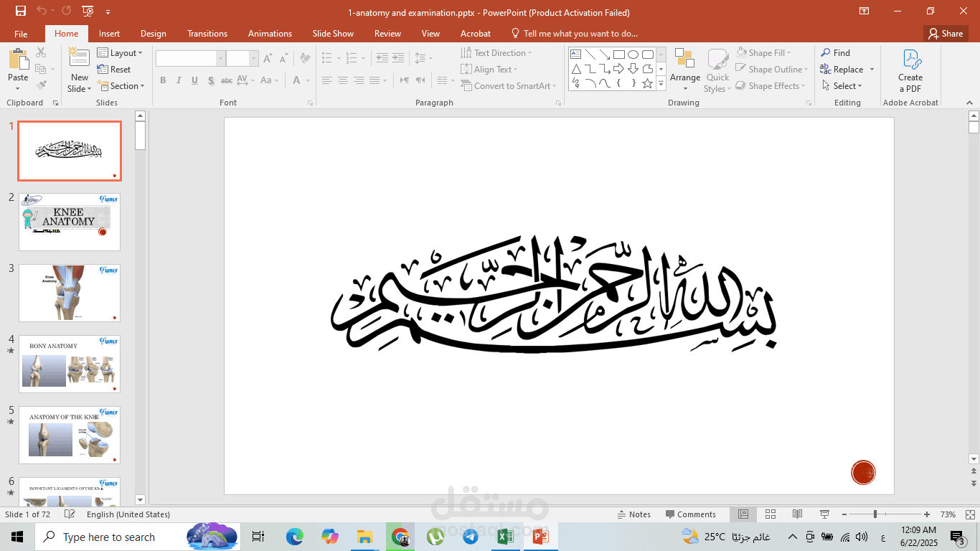Start slideshow from beginning icon in the title bar
Screen dimensions: 980x551
[x=88, y=11]
